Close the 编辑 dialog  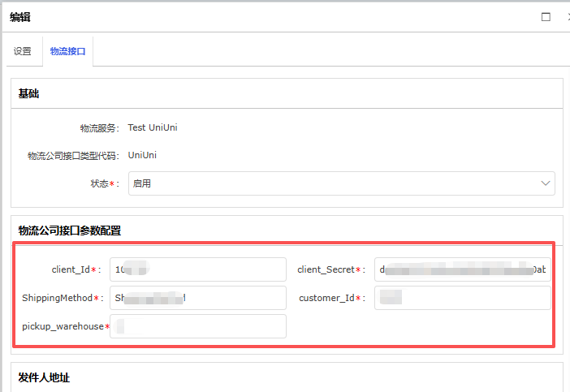[566, 17]
